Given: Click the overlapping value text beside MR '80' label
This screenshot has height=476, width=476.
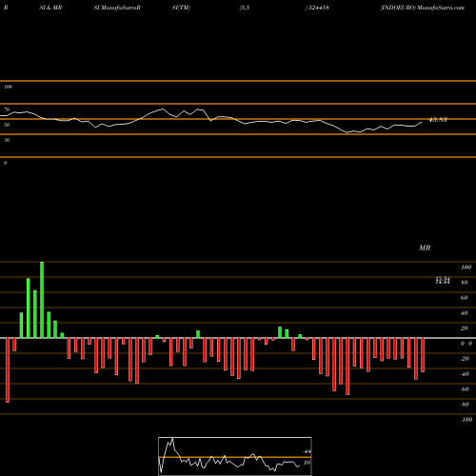Looking at the screenshot, I should tap(443, 280).
